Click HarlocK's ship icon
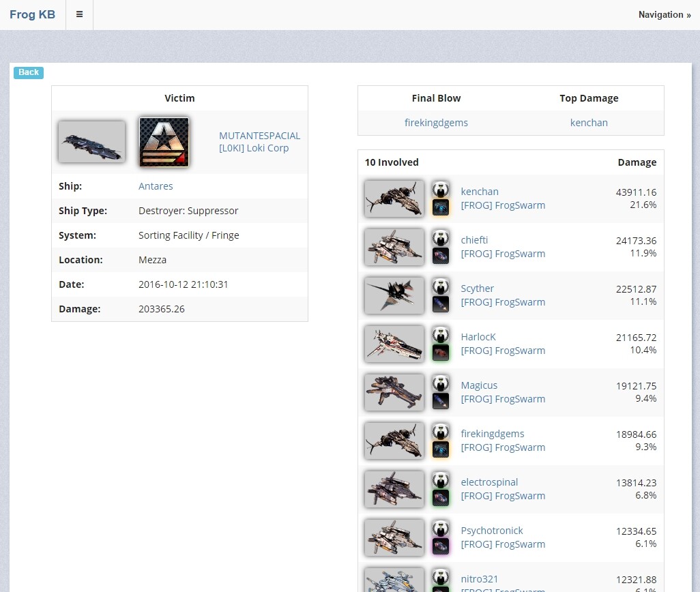Screen dimensions: 700x592 pos(394,344)
